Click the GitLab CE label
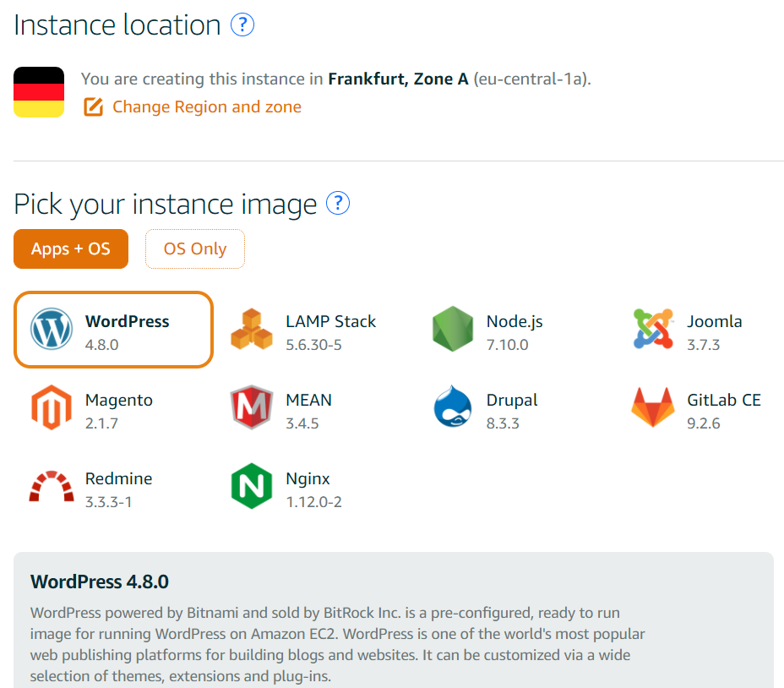The image size is (784, 688). coord(724,400)
